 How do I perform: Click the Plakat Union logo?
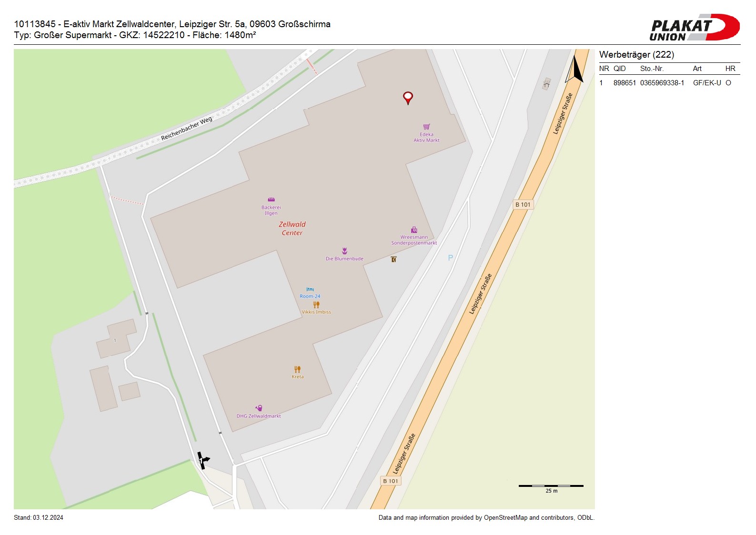click(694, 28)
